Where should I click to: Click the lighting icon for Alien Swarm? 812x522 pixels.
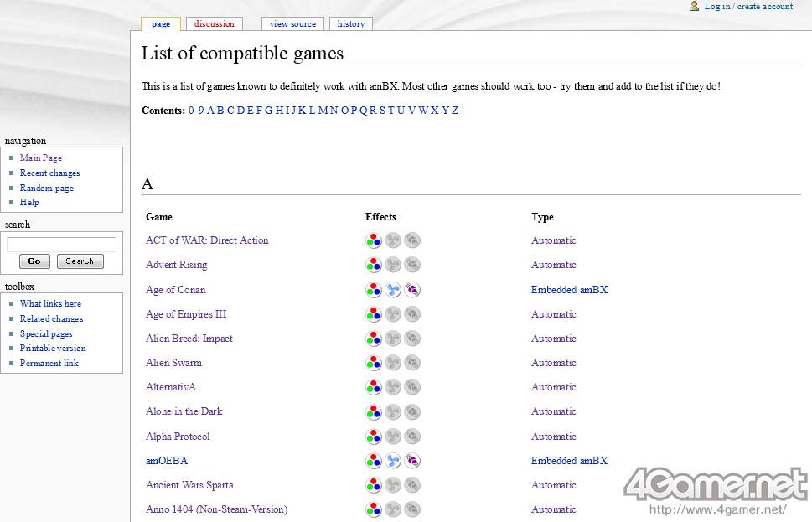point(374,363)
